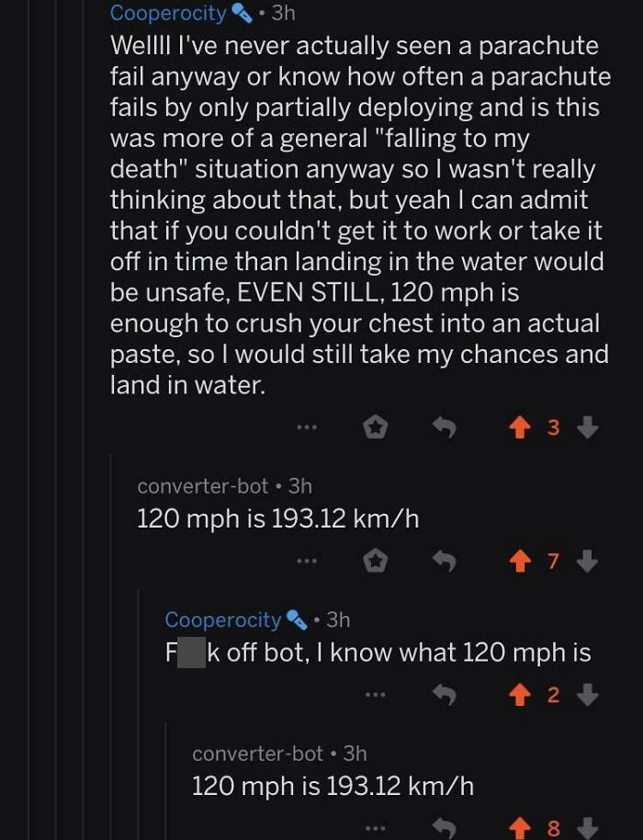Click the flair icon next to the second Cooperocity username
Viewport: 643px width, 840px height.
click(296, 619)
